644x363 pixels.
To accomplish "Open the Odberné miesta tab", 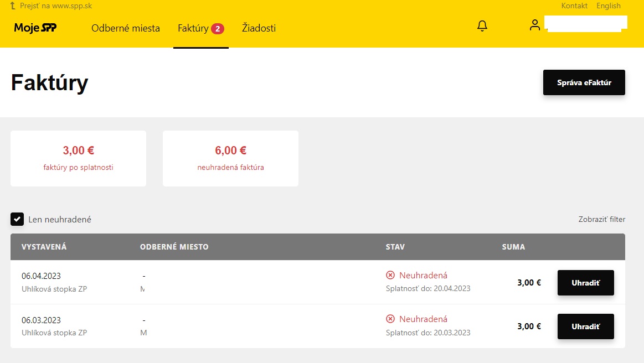I will point(126,28).
